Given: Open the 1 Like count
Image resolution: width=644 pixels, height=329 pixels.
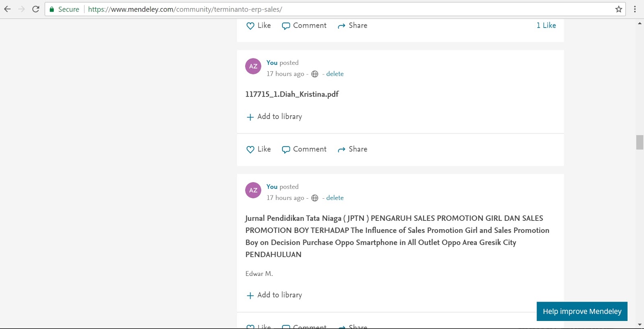Looking at the screenshot, I should pos(546,25).
